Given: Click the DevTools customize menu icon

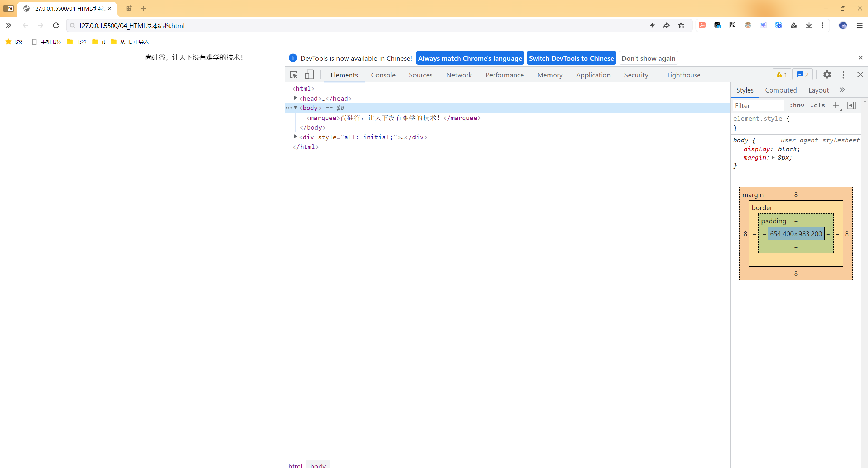Looking at the screenshot, I should [x=843, y=74].
